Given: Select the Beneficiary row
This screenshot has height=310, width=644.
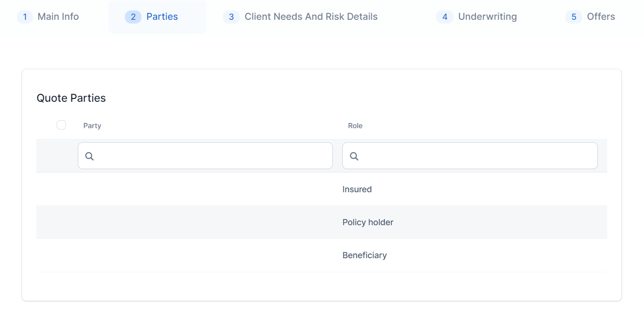Looking at the screenshot, I should point(364,255).
